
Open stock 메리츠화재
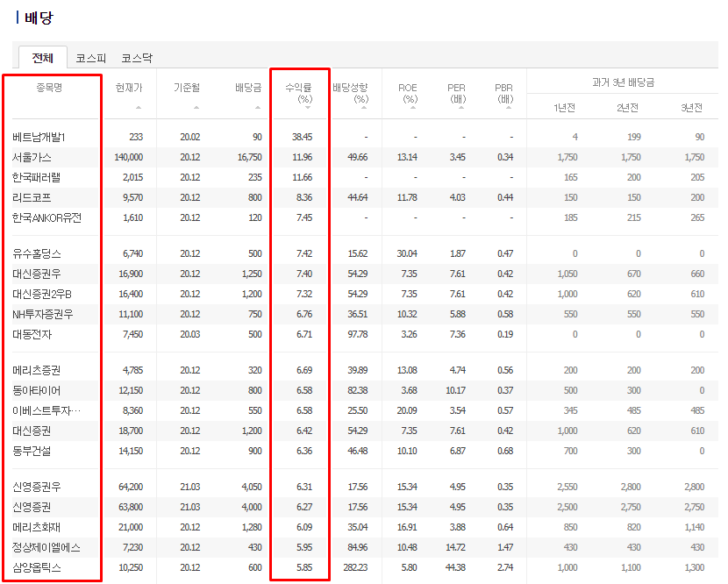pos(37,527)
